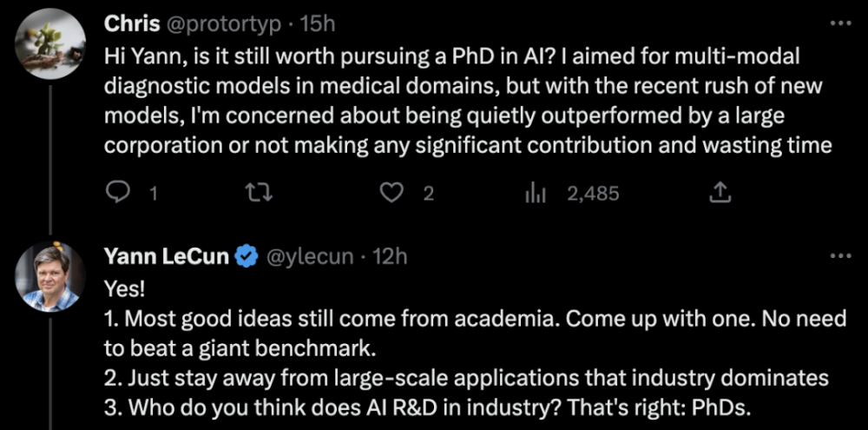868x430 pixels.
Task: Click the like count number 2
Action: point(428,194)
